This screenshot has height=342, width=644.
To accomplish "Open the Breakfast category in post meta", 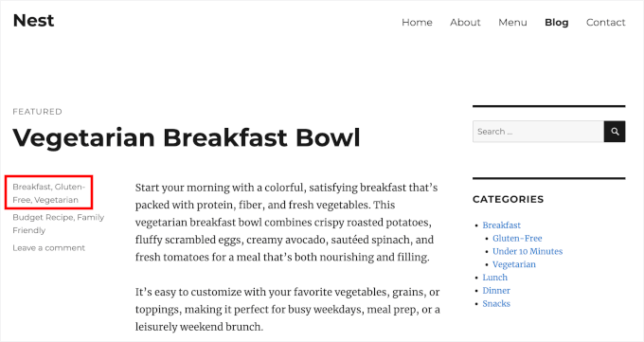I will click(31, 187).
